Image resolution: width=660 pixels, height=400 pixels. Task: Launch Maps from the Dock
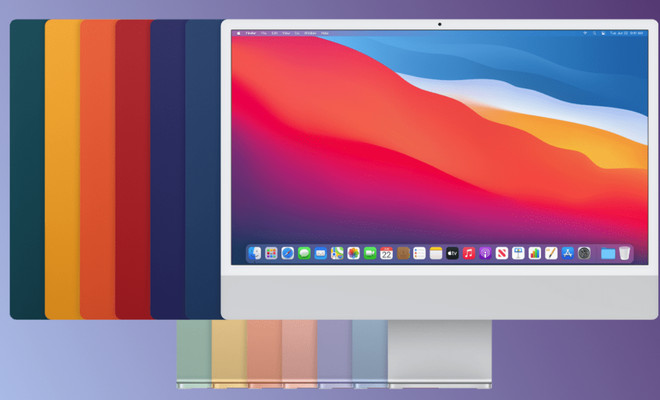[337, 253]
